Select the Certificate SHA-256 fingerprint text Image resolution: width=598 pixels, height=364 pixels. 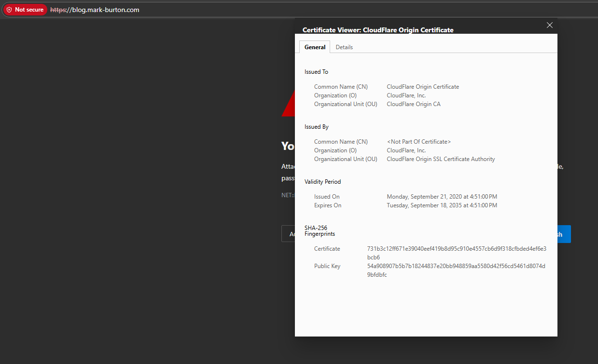click(456, 253)
